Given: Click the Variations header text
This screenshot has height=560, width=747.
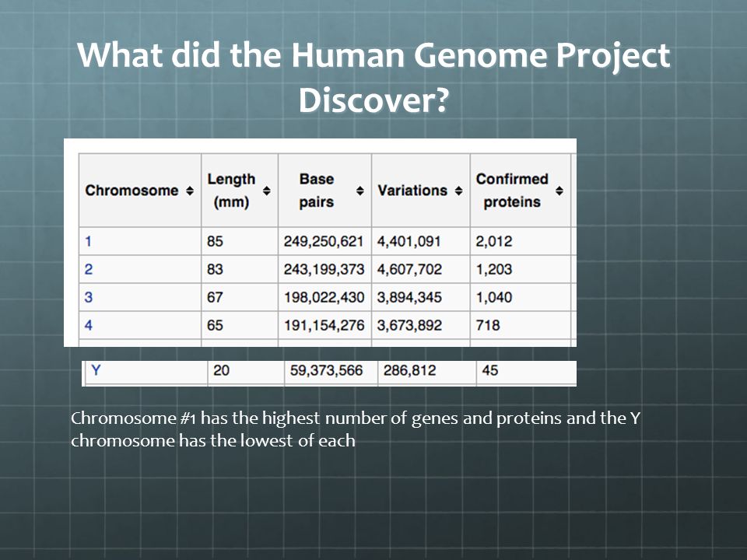Looking at the screenshot, I should point(412,191).
